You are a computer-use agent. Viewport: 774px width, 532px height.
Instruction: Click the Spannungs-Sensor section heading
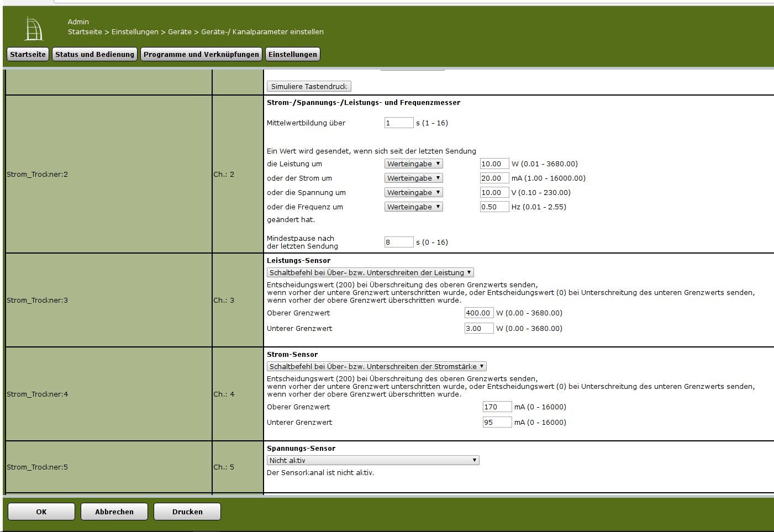click(301, 448)
